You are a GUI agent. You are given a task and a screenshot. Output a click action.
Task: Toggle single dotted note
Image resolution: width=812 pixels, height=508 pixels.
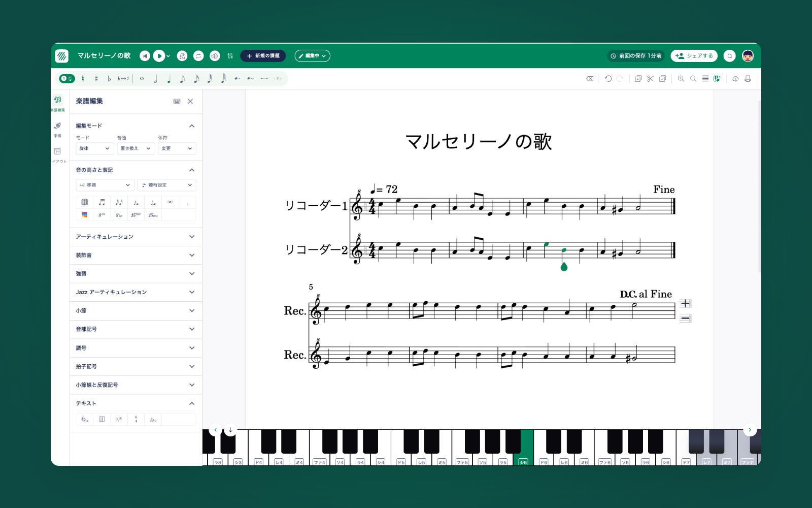pyautogui.click(x=237, y=79)
